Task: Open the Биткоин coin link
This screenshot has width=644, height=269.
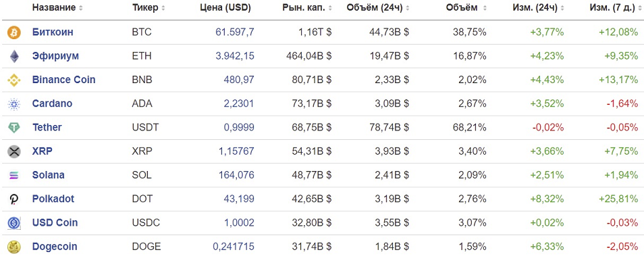Action: coord(53,32)
